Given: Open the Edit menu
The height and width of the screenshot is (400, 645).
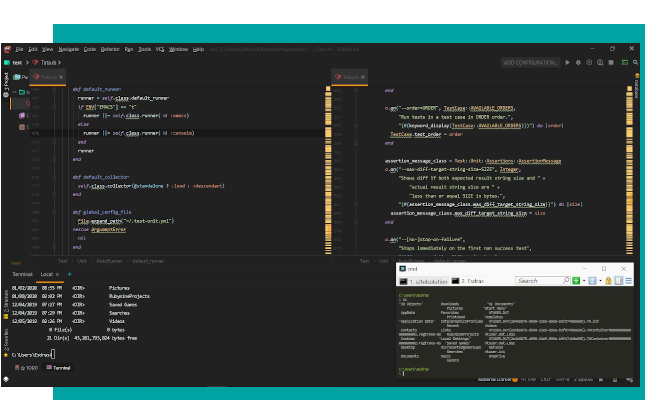Looking at the screenshot, I should pos(33,49).
